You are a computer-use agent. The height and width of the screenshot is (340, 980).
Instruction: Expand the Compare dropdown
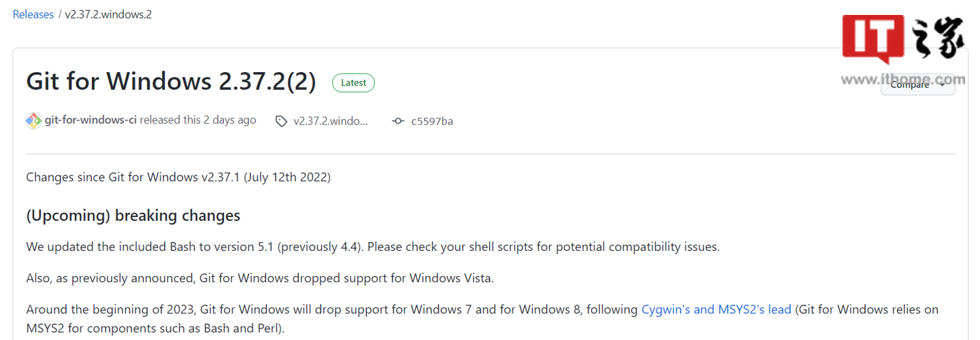pos(917,86)
